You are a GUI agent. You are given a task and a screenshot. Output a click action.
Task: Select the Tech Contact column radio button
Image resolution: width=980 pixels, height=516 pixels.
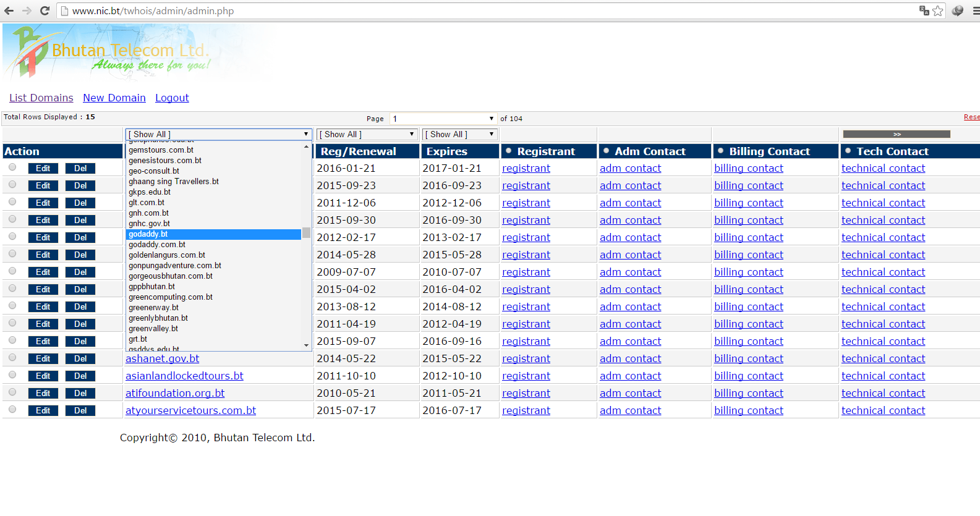848,151
